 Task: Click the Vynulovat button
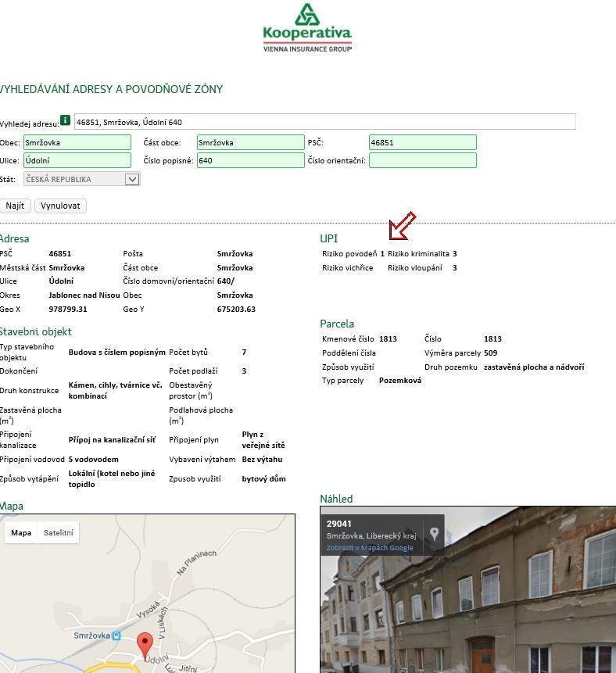pos(60,206)
